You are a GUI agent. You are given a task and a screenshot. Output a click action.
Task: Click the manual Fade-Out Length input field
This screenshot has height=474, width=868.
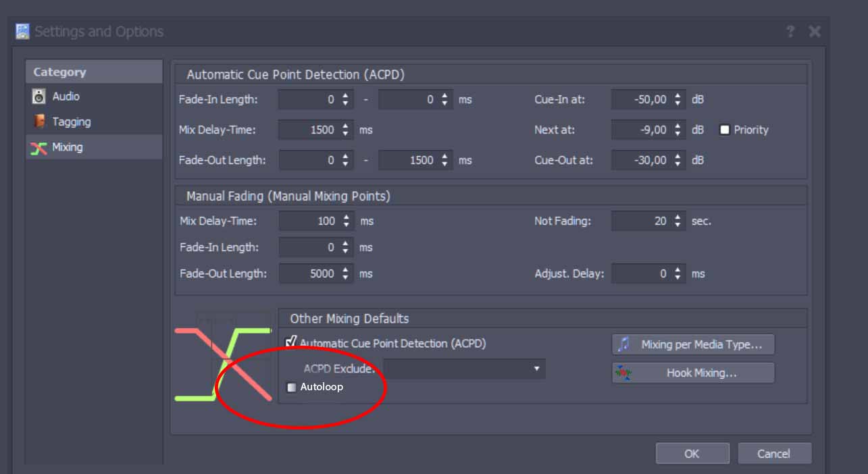click(308, 273)
